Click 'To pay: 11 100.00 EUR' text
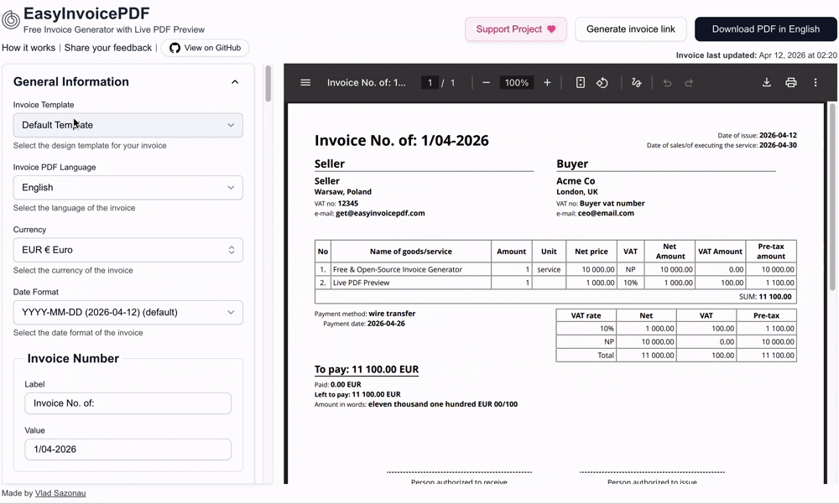This screenshot has height=504, width=839. tap(367, 369)
